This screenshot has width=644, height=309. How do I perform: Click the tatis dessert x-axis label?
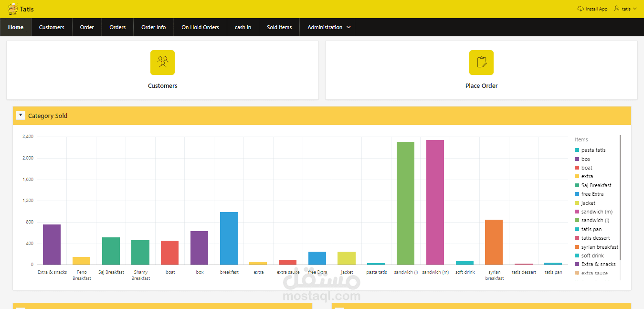click(524, 272)
